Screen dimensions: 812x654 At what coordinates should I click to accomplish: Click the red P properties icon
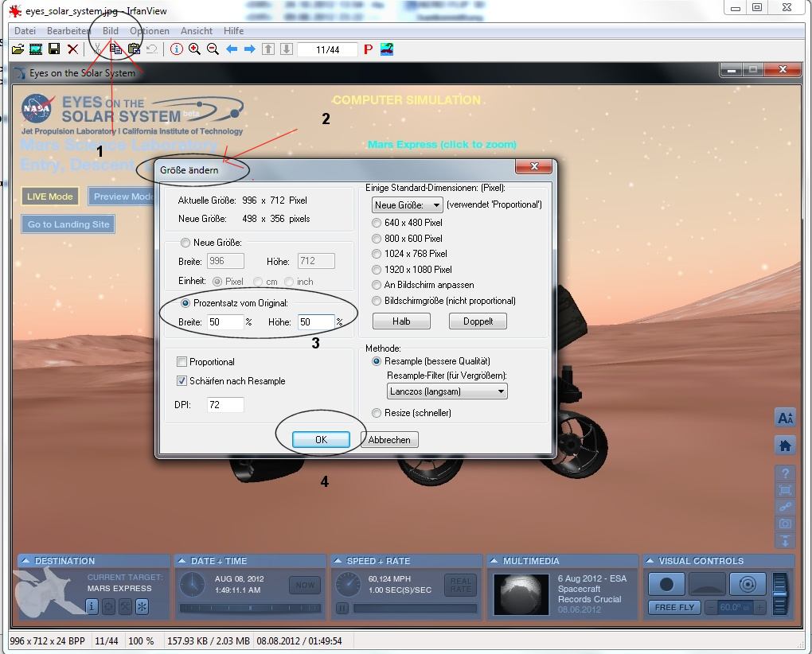pyautogui.click(x=369, y=49)
